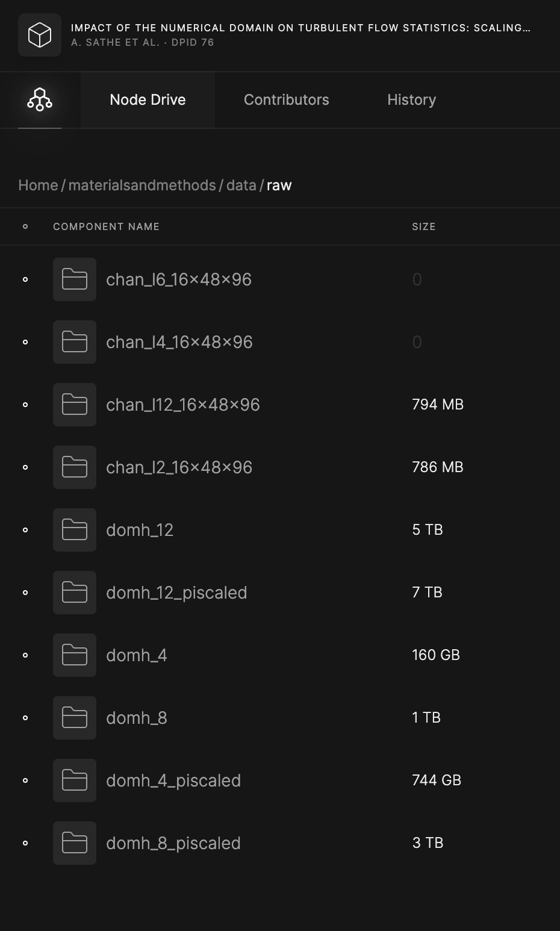The width and height of the screenshot is (560, 931).
Task: Toggle select-all circle in table header
Action: 25,226
